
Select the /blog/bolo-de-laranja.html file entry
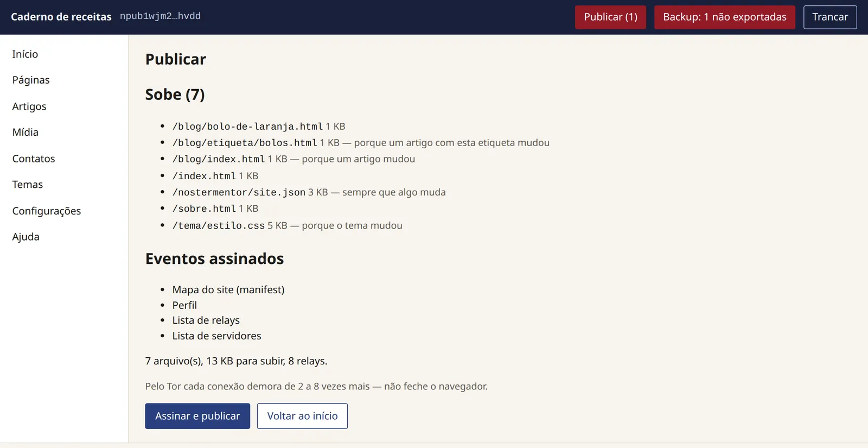247,127
